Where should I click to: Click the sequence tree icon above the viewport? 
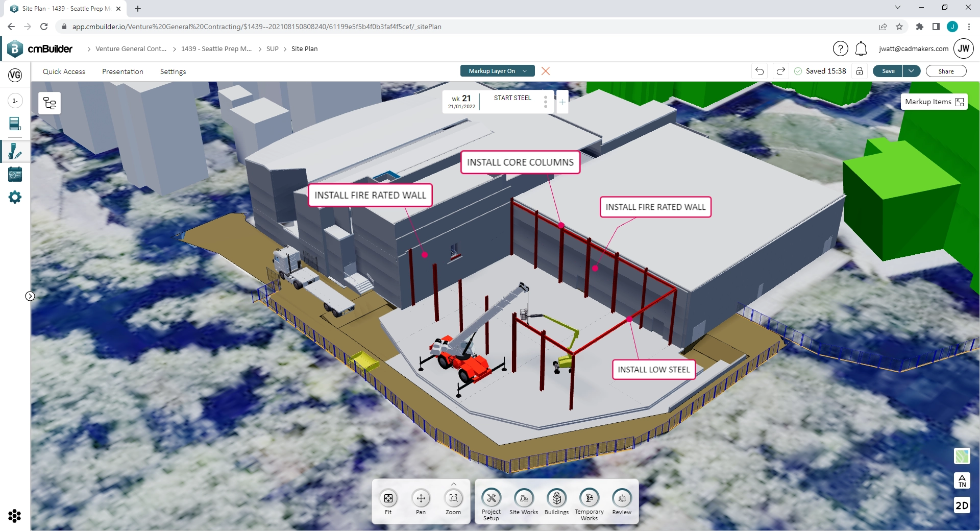pyautogui.click(x=49, y=103)
